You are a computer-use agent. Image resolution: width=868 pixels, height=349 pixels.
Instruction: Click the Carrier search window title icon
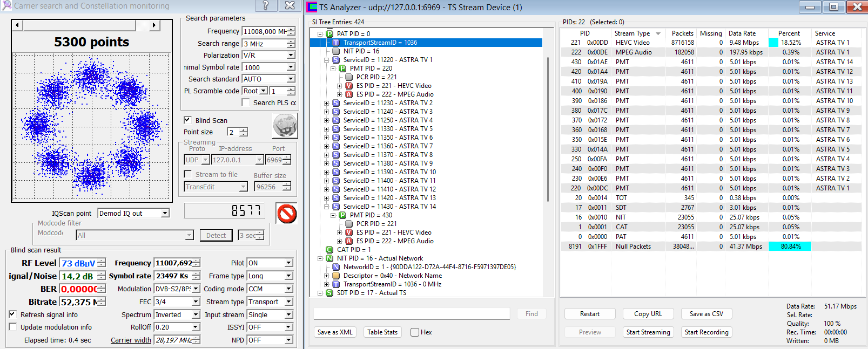pos(6,5)
